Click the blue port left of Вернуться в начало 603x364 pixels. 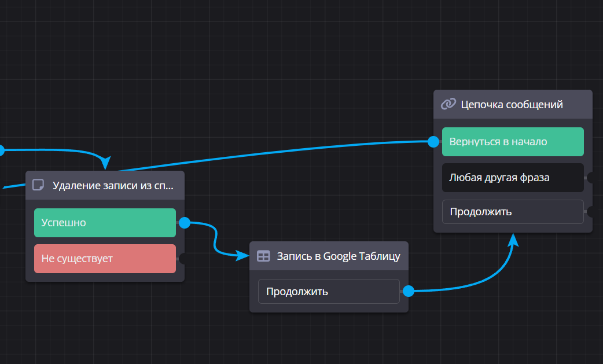pyautogui.click(x=433, y=142)
